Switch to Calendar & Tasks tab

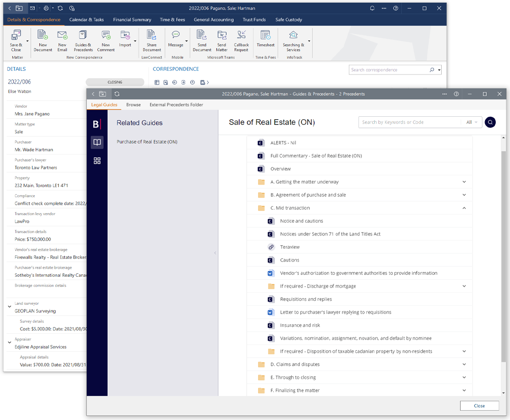pos(87,20)
